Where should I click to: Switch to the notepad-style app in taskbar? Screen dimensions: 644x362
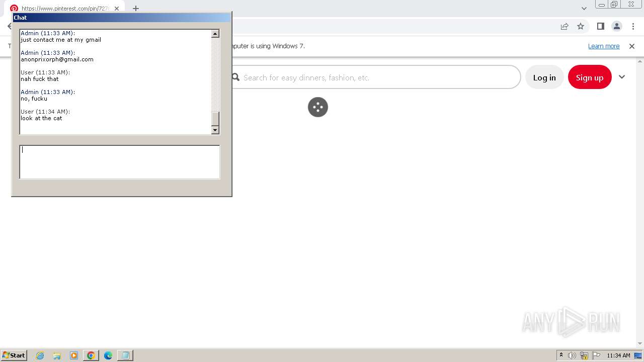(x=125, y=355)
